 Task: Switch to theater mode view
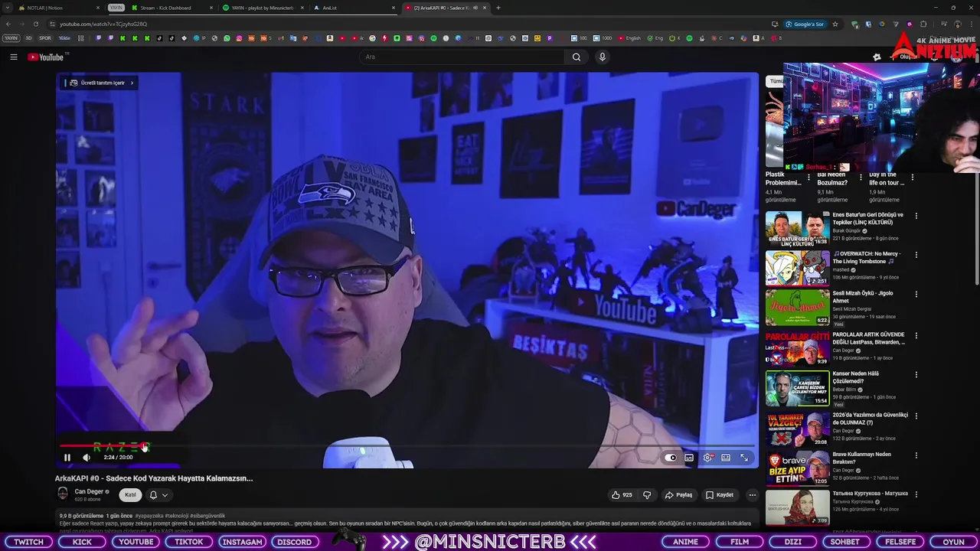[726, 458]
